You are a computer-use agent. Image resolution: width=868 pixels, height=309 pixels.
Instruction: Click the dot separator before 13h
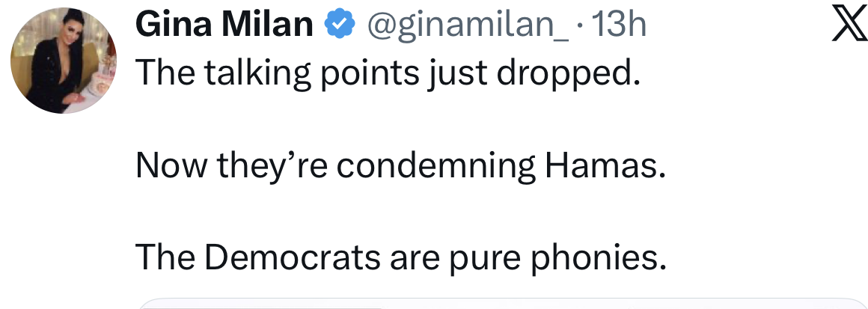581,28
